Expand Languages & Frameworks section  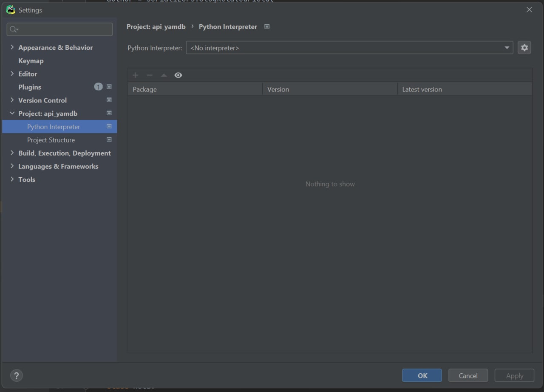pyautogui.click(x=12, y=166)
